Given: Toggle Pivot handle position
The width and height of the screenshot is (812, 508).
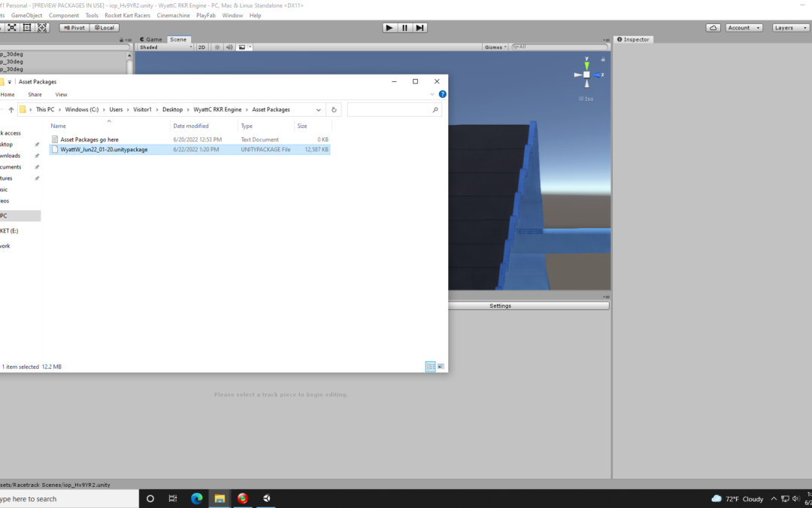Looking at the screenshot, I should [x=74, y=28].
